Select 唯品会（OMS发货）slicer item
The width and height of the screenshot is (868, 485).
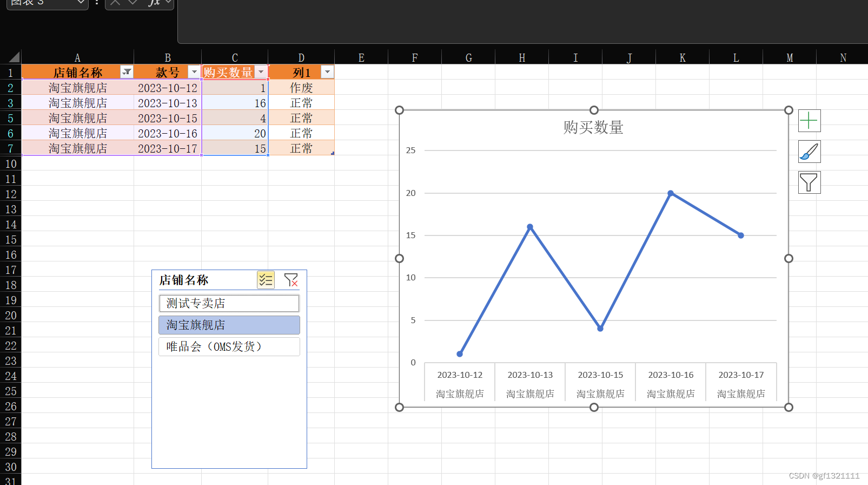coord(229,346)
